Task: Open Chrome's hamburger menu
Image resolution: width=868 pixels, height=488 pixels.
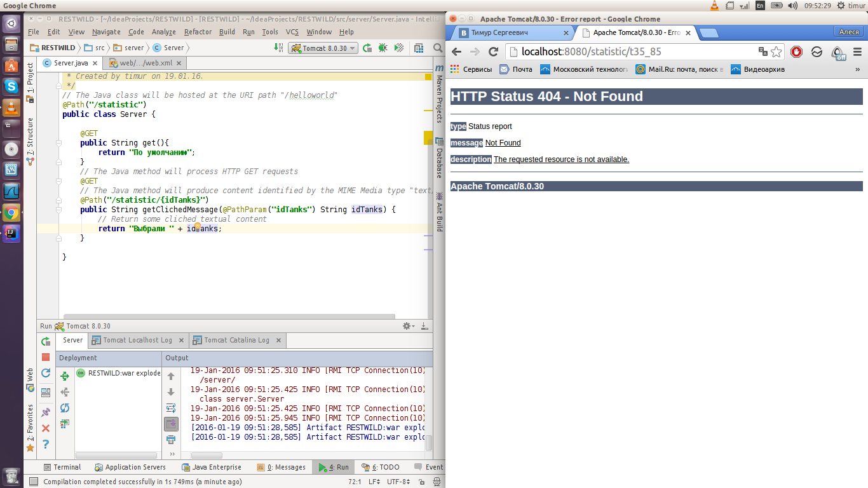Action: point(857,52)
